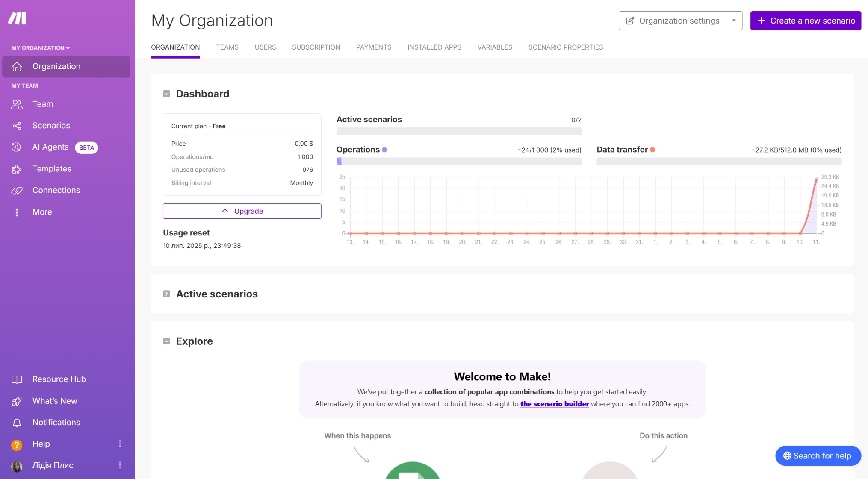Click the orange Help question icon

click(17, 445)
